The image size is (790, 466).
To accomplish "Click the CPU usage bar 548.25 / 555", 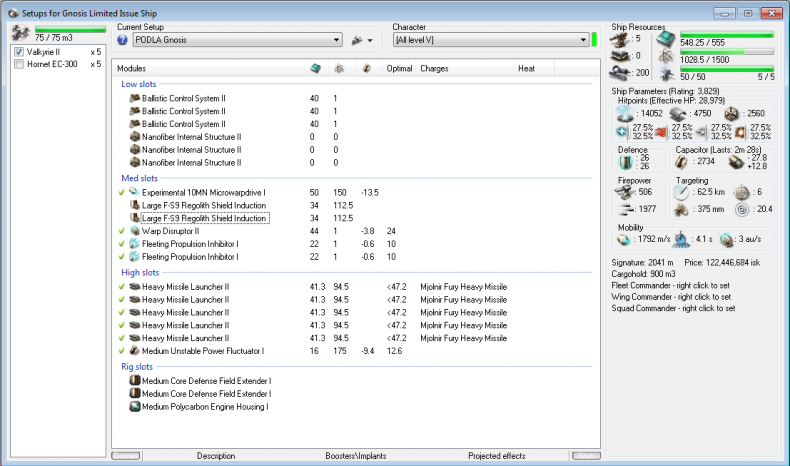I will [727, 35].
